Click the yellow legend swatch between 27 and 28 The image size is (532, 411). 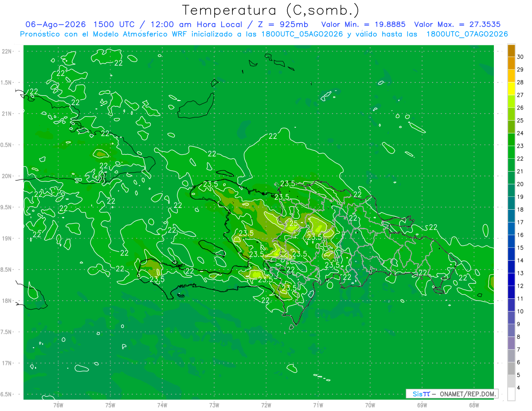tap(511, 89)
